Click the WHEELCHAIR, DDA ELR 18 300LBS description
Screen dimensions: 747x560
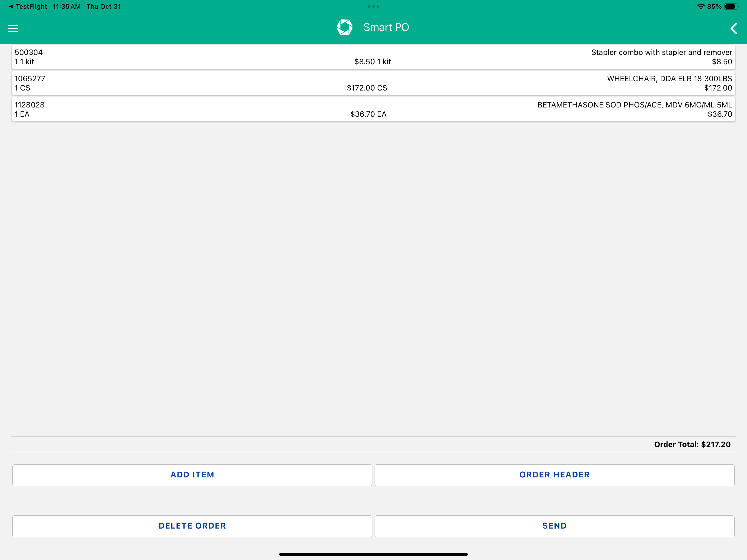(669, 79)
